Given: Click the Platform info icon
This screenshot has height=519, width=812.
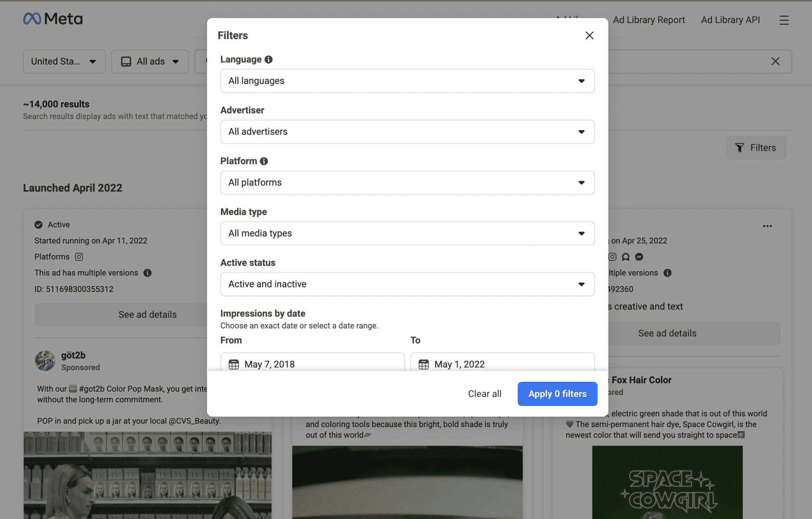Looking at the screenshot, I should 264,161.
